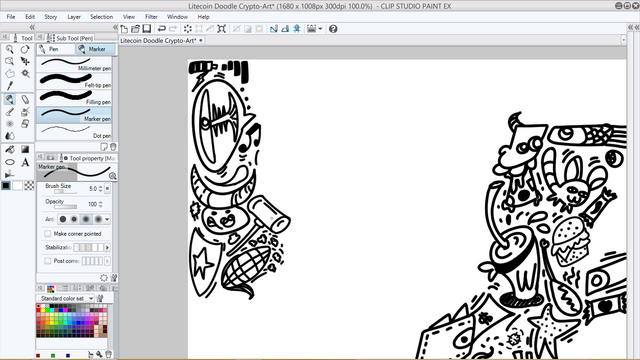This screenshot has height=360, width=640.
Task: Adjust the Opacity slider
Action: pos(65,206)
